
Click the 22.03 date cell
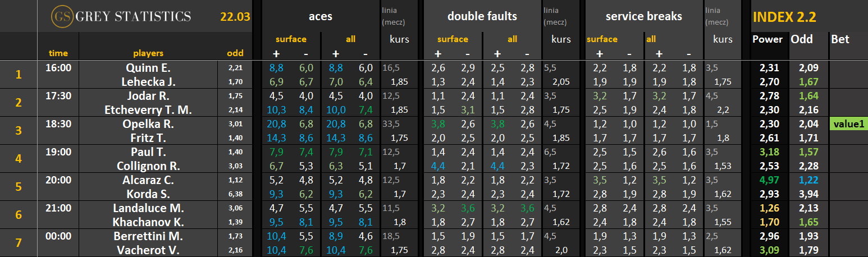click(x=235, y=16)
